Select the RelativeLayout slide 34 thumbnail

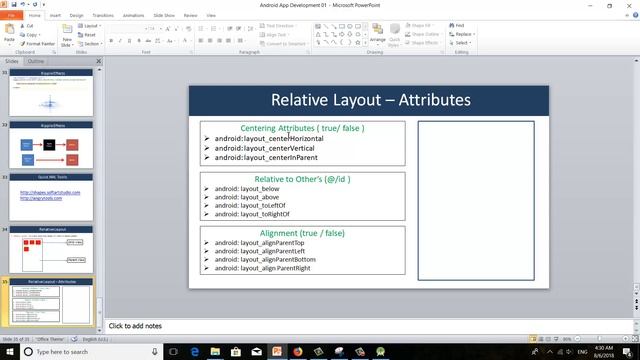tap(51, 249)
